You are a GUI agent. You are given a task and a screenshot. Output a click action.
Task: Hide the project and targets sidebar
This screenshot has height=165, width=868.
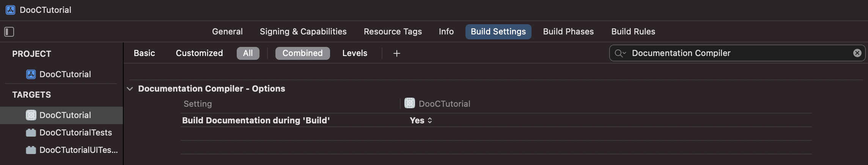[x=9, y=32]
